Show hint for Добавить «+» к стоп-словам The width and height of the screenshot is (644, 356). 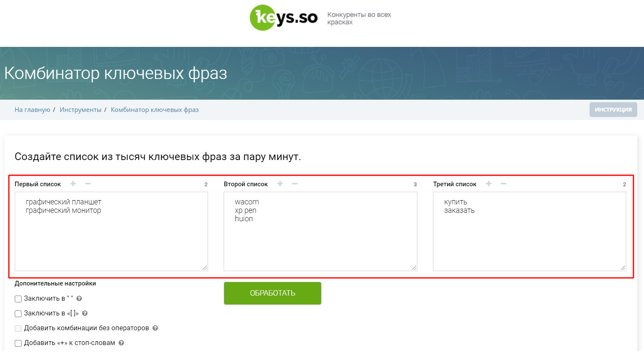(x=121, y=343)
